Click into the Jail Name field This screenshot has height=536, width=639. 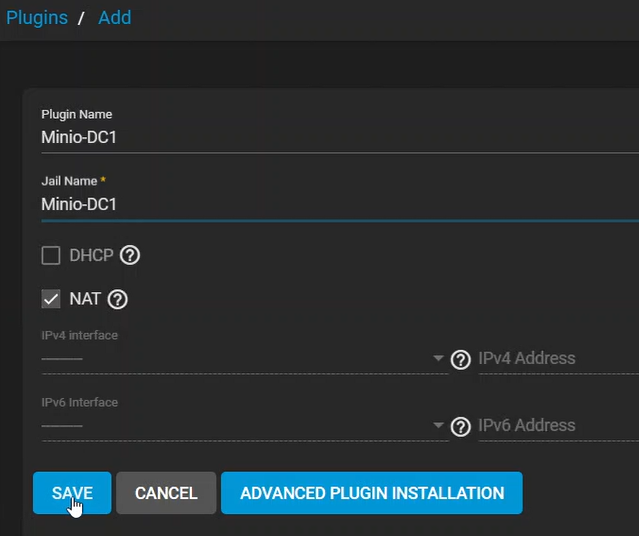(330, 204)
